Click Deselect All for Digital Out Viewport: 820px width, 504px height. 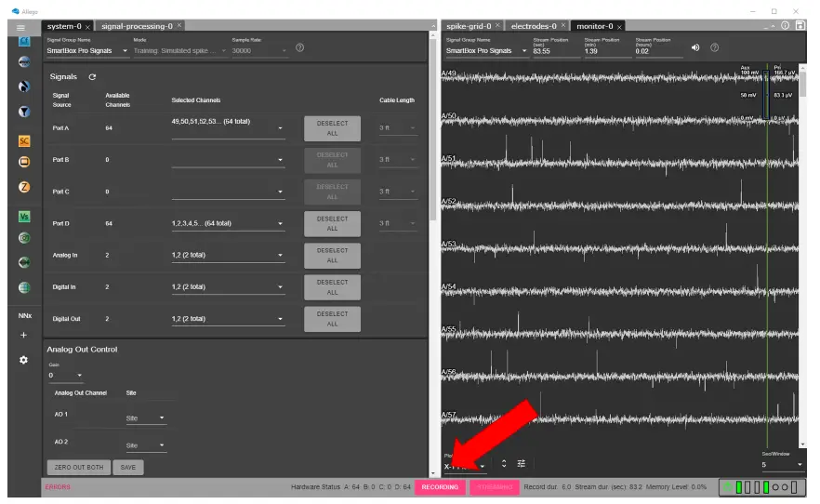(x=332, y=319)
